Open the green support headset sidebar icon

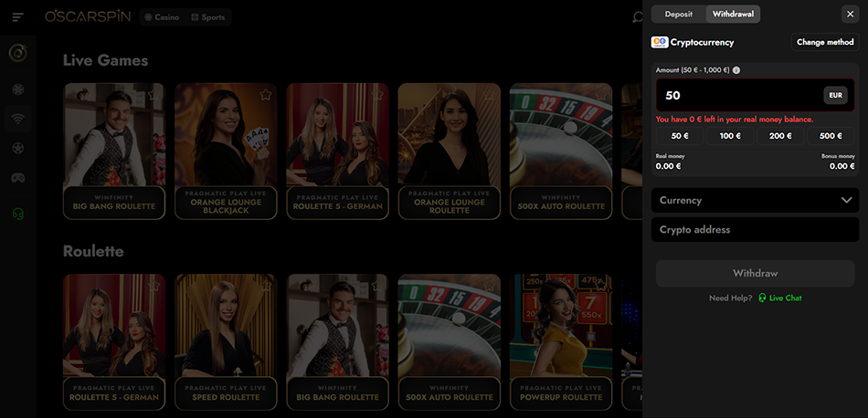17,213
